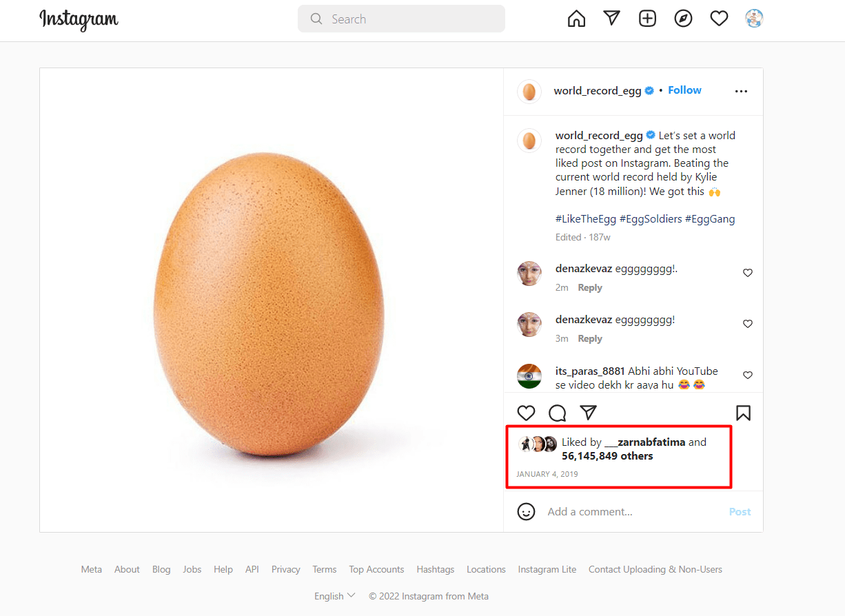Open the post options via three-dot menu
845x616 pixels.
pos(741,91)
